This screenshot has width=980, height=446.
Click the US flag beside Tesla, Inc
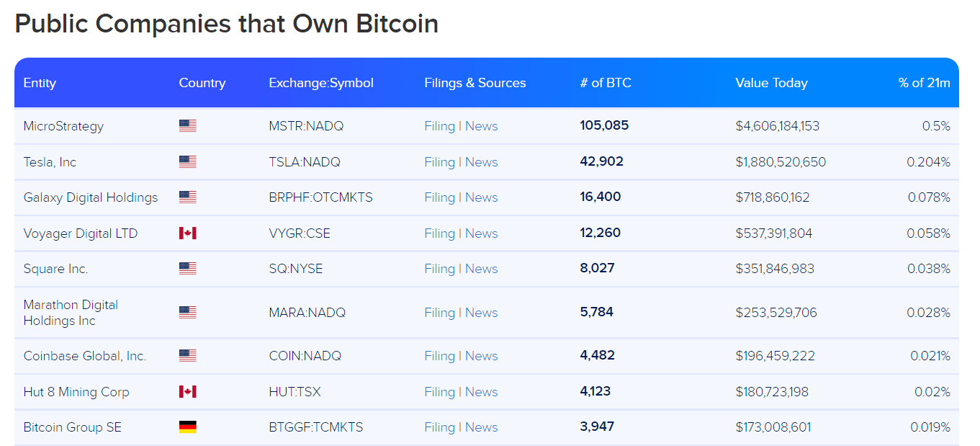coord(187,162)
